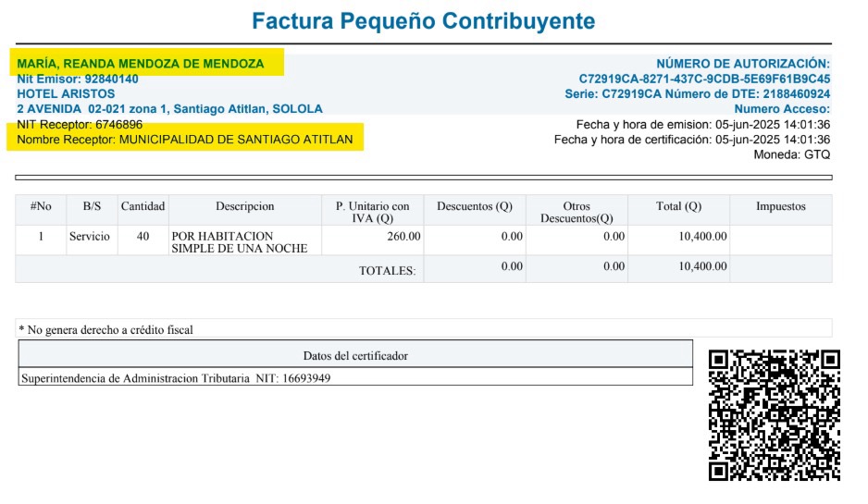
Task: Click the Nit Emisor 92840140 text
Action: click(78, 80)
